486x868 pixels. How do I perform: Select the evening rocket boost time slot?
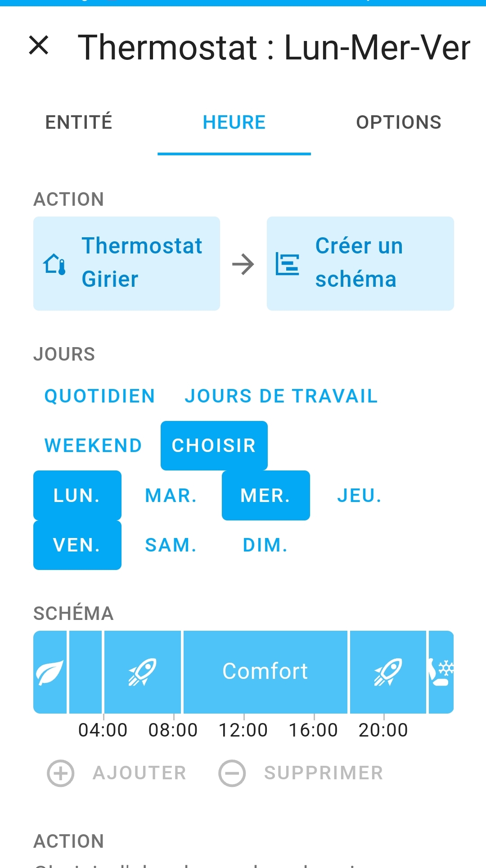(388, 672)
